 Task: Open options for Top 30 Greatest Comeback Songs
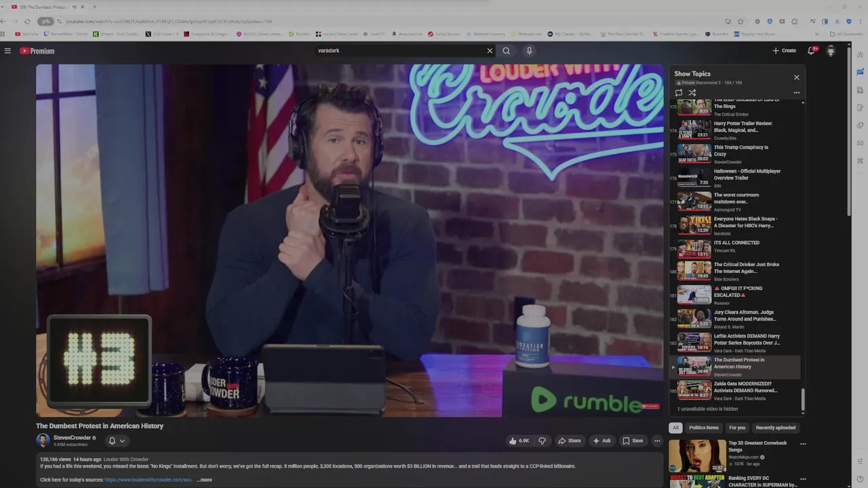pos(803,444)
